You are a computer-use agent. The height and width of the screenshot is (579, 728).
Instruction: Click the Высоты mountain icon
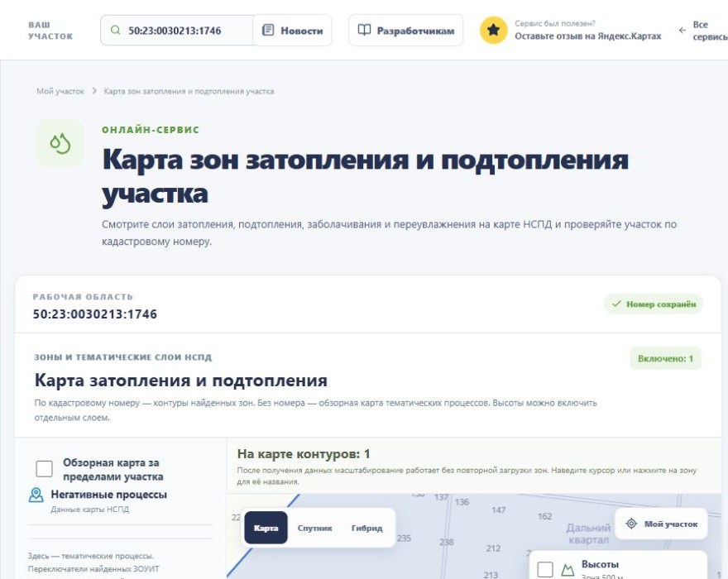pos(568,570)
